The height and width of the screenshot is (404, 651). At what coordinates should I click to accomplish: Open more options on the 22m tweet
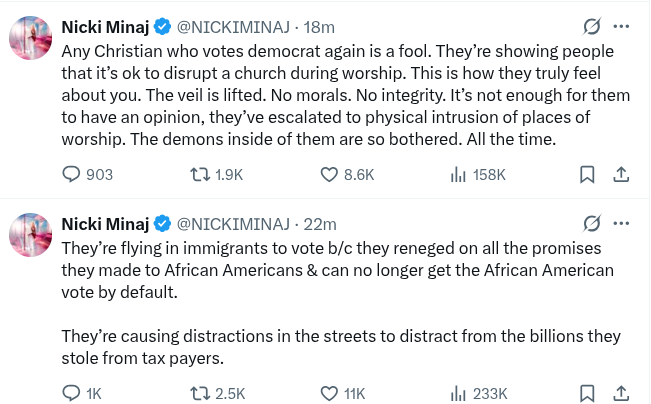point(622,223)
